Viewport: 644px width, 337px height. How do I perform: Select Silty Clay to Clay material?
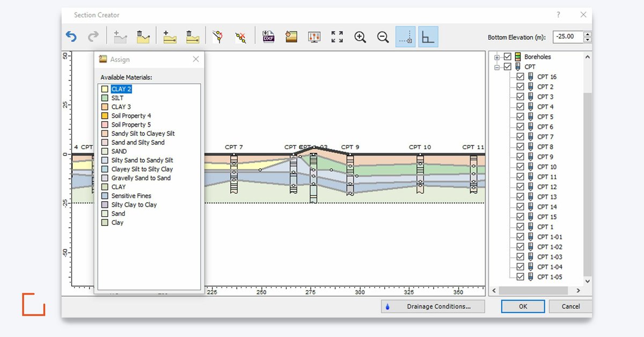coord(134,204)
